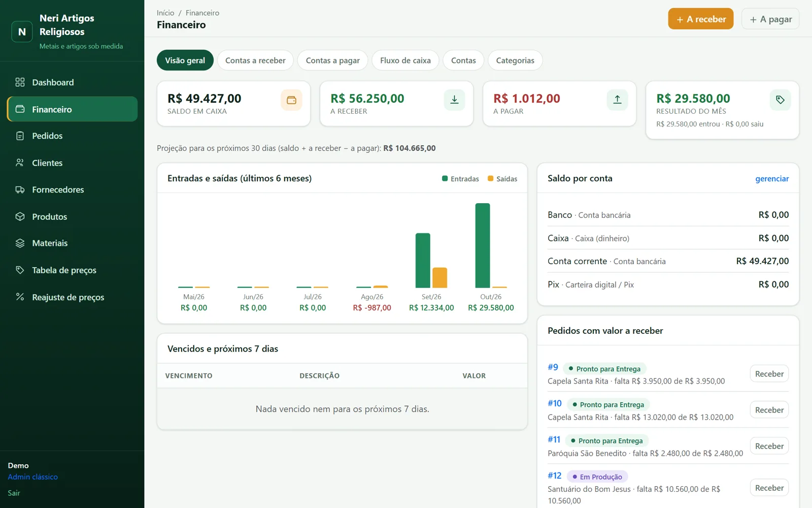Open the Categorias tab
The width and height of the screenshot is (812, 508).
pyautogui.click(x=515, y=60)
